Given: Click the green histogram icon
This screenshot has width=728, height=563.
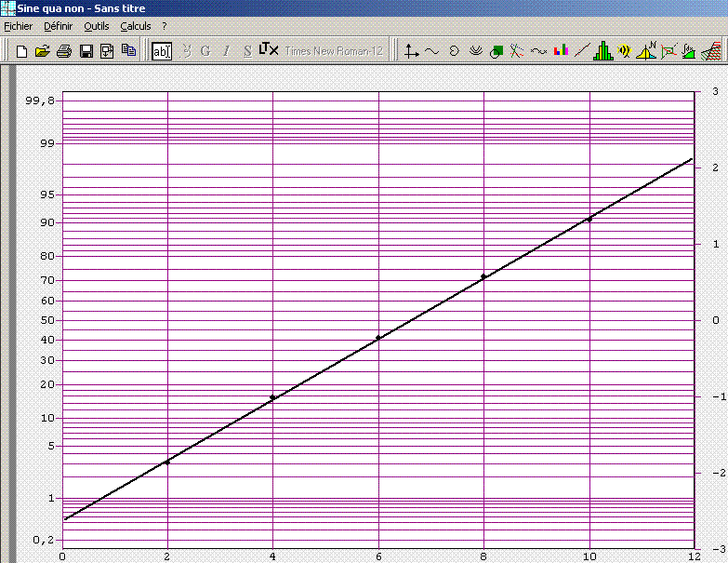Looking at the screenshot, I should tap(603, 51).
